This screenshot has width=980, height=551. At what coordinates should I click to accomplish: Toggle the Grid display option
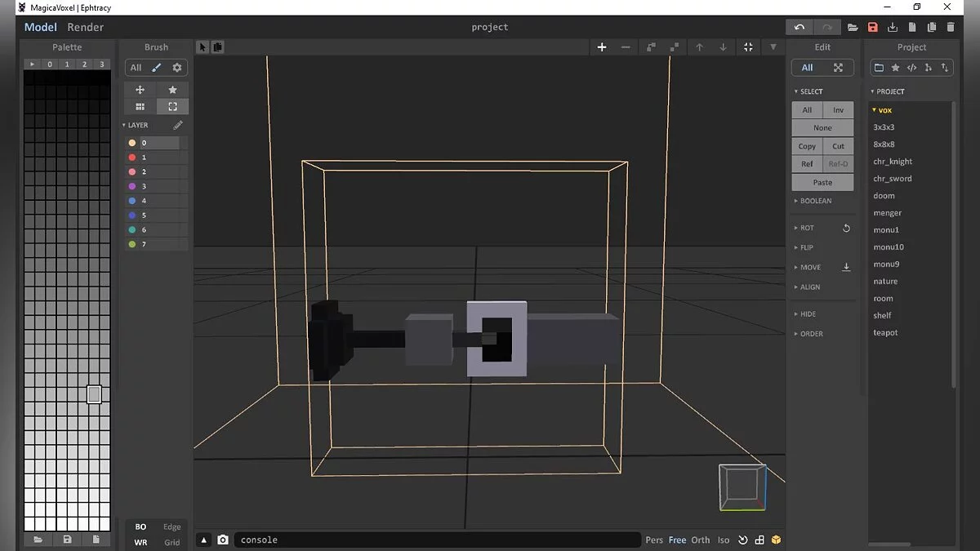[171, 543]
